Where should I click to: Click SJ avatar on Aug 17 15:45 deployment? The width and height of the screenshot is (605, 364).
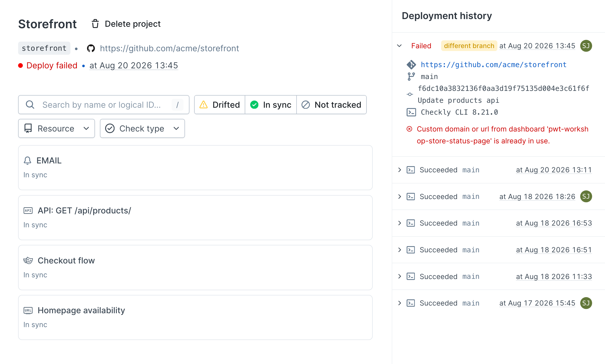pos(586,303)
